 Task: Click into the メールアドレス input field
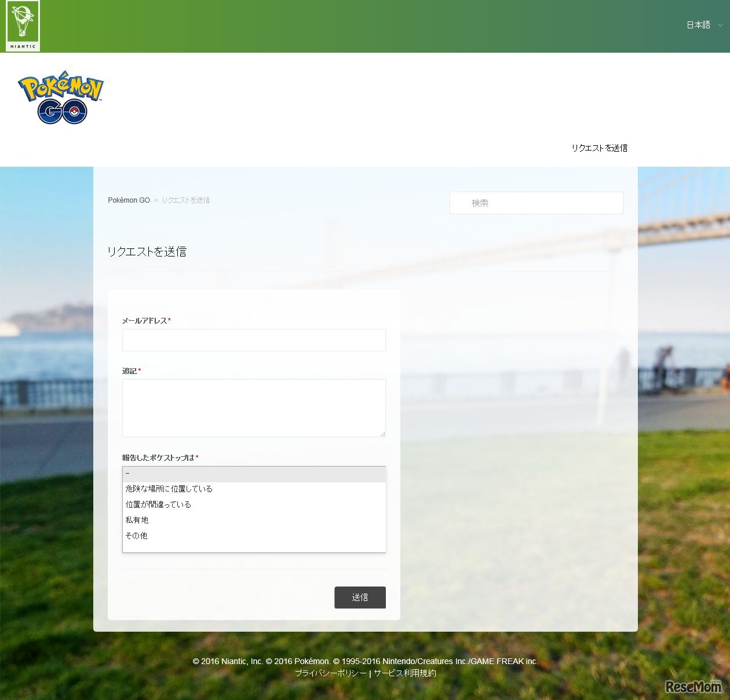pos(254,340)
